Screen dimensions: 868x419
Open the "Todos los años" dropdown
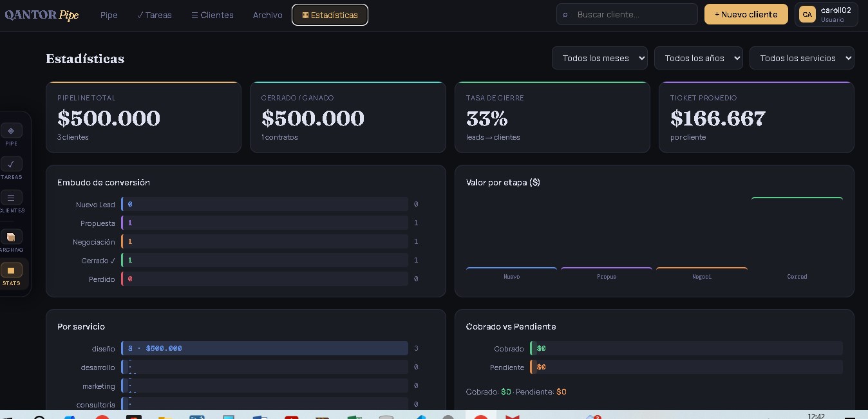(698, 58)
